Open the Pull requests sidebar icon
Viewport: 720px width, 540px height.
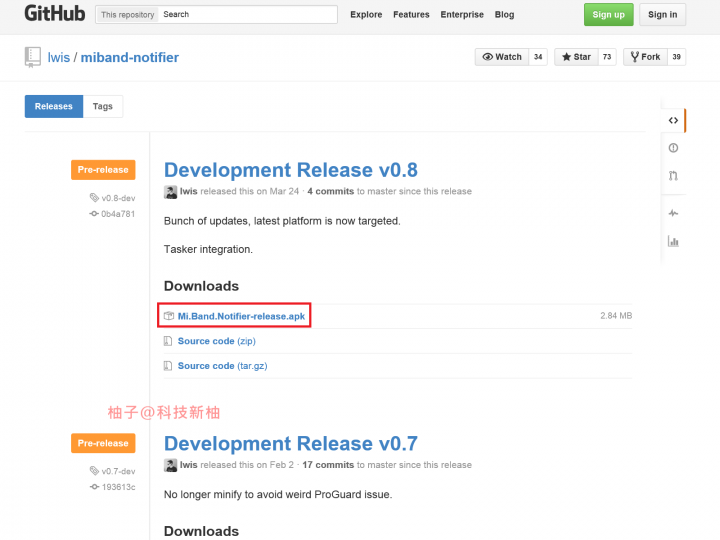673,175
